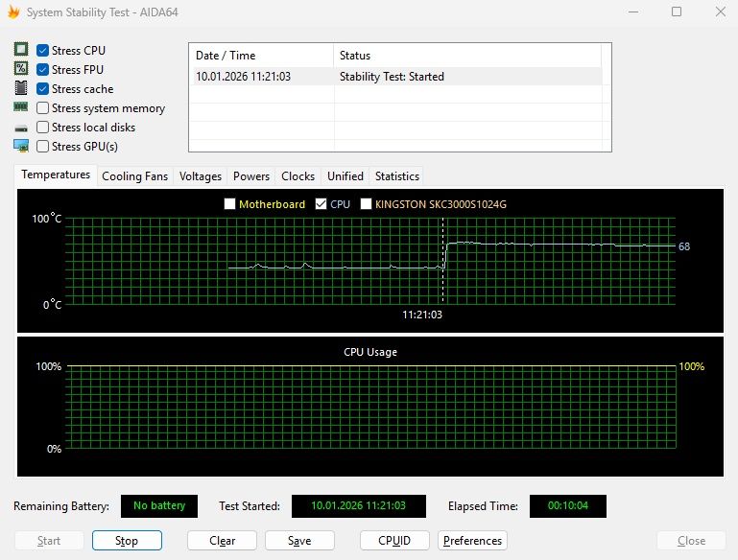
Task: Switch to the Powers tab
Action: click(x=251, y=176)
